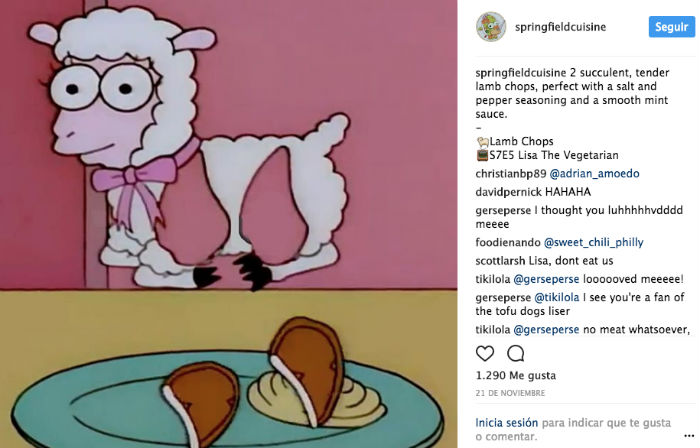Open springfieldcuisine username in header
Viewport: 700px width, 448px height.
(x=560, y=27)
